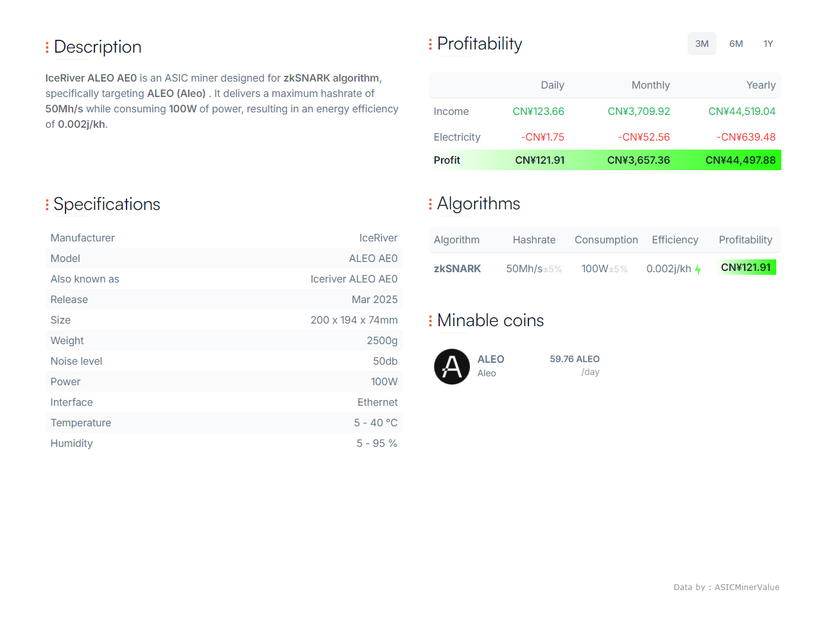Click the Weight value 2500g
The image size is (832, 644).
point(382,340)
